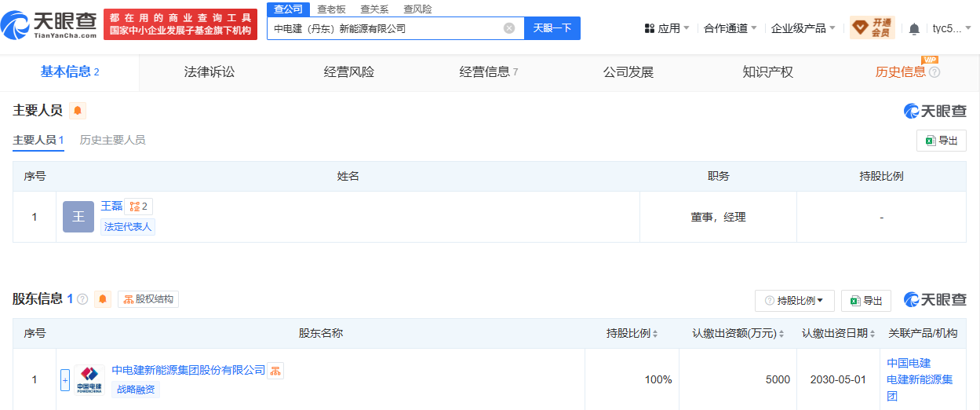Click the 开通会员 VIP diamond badge

[x=872, y=28]
